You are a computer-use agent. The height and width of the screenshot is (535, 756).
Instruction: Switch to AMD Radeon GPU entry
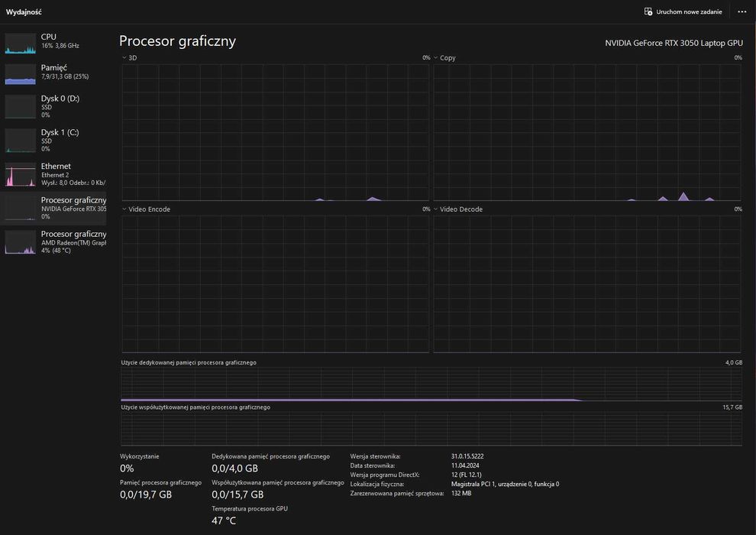[x=73, y=242]
